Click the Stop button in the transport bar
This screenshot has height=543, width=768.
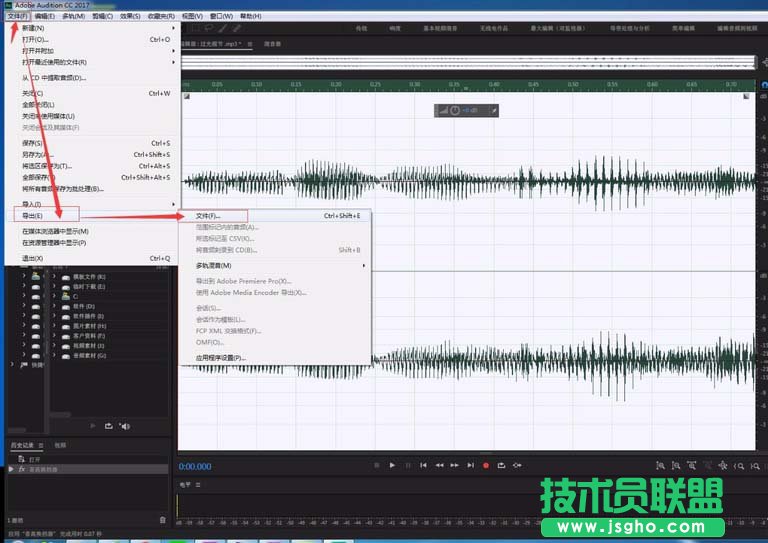(x=376, y=465)
